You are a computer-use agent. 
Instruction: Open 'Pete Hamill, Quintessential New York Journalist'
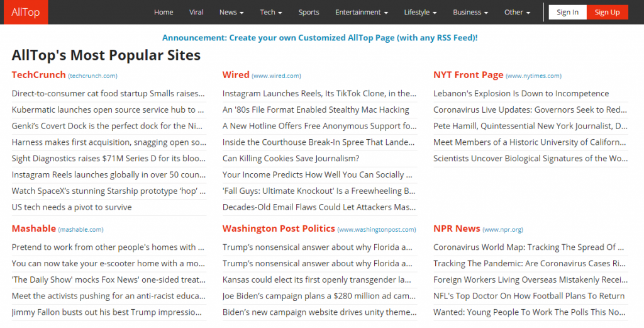(x=530, y=126)
